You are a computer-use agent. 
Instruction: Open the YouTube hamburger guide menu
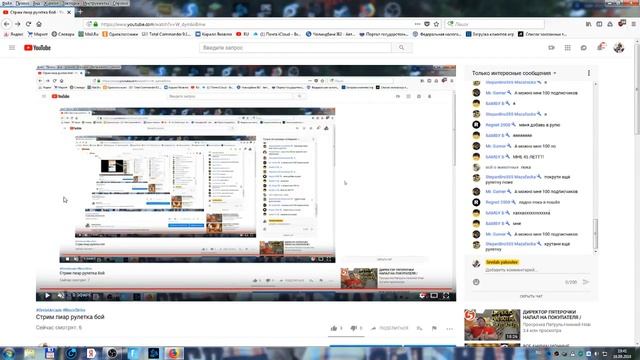[12, 48]
